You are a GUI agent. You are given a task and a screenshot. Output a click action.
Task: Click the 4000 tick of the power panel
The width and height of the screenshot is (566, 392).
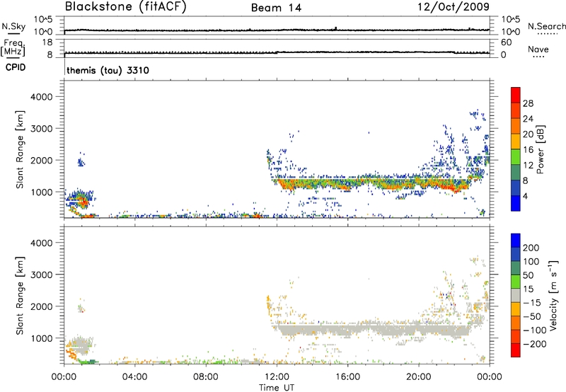point(42,97)
